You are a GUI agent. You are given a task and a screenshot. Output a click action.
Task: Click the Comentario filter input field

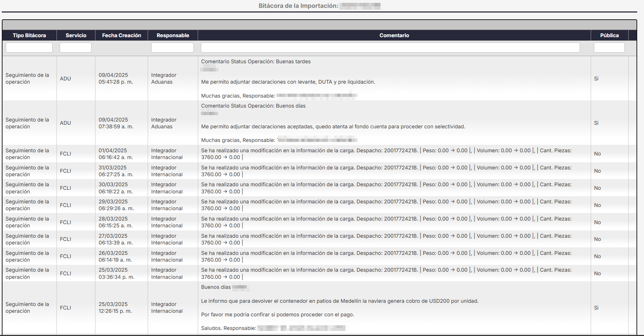390,48
